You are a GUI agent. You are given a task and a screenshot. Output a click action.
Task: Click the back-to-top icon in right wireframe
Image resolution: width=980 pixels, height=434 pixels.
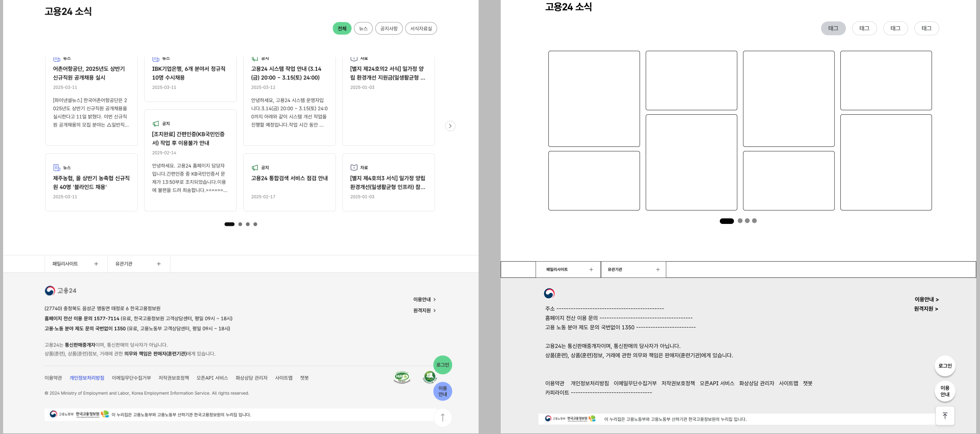coord(945,415)
